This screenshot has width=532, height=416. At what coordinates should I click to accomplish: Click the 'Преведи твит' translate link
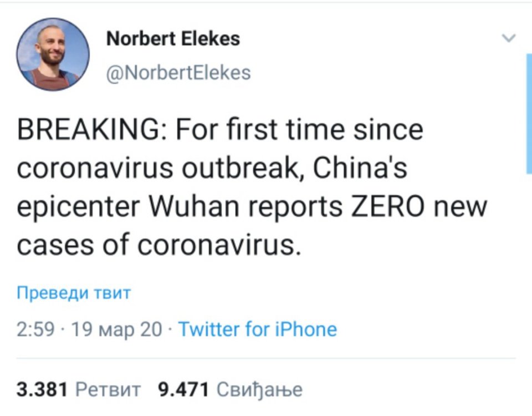tap(74, 293)
